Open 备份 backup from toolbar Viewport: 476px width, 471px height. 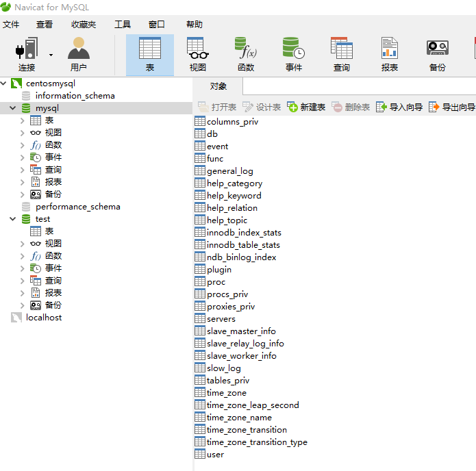[438, 55]
